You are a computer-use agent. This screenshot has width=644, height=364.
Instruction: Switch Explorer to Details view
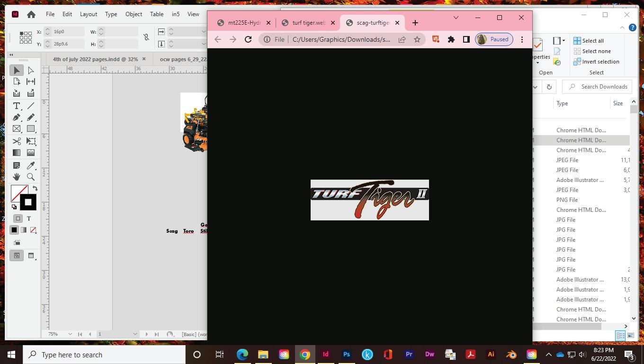620,336
